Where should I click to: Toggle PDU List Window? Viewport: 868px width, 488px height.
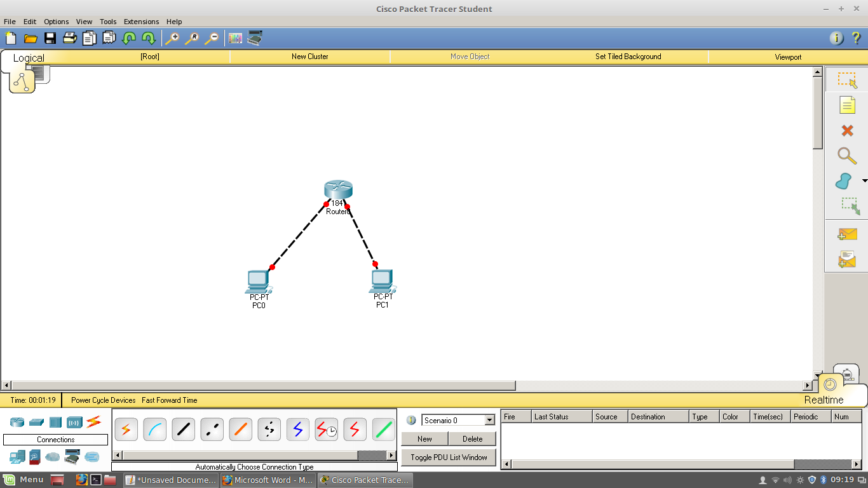click(449, 457)
